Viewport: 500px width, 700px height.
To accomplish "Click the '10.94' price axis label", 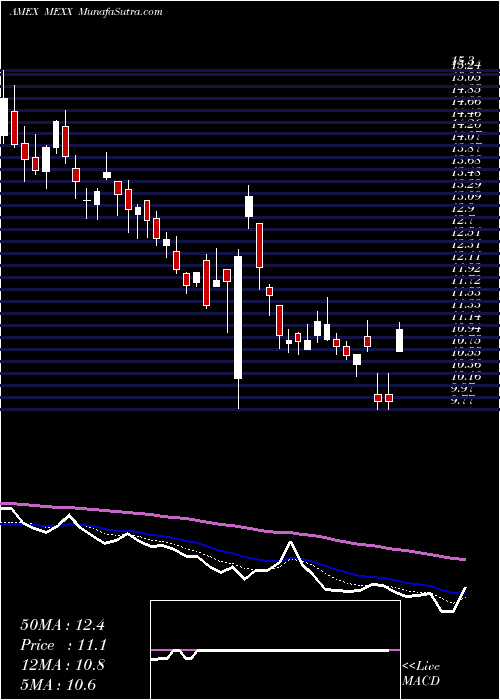I will tap(466, 329).
